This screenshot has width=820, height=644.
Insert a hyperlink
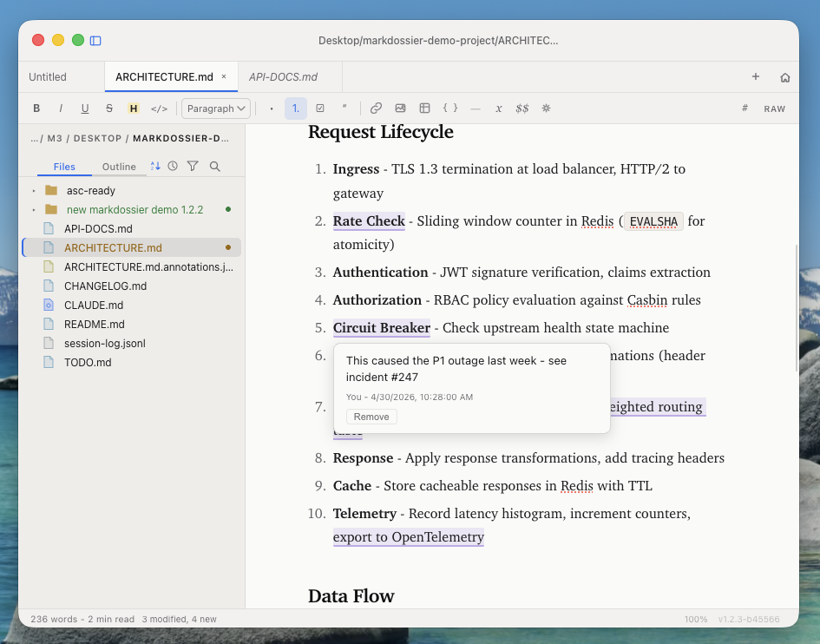click(376, 108)
